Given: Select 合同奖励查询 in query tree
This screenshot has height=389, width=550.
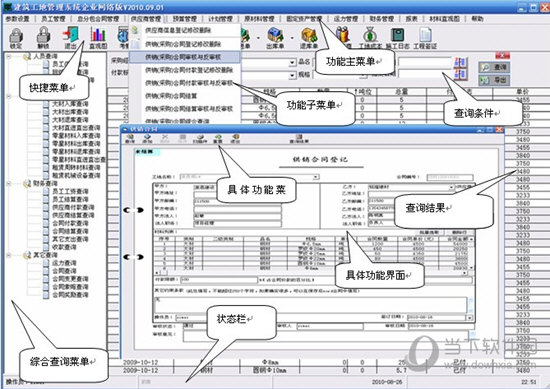Looking at the screenshot, I should 70,295.
